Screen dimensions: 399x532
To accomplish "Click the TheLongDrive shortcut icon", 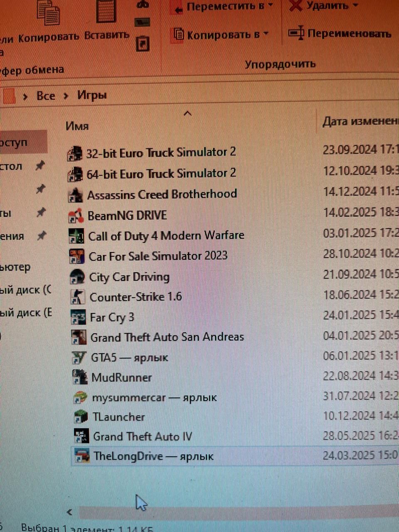I will click(81, 456).
